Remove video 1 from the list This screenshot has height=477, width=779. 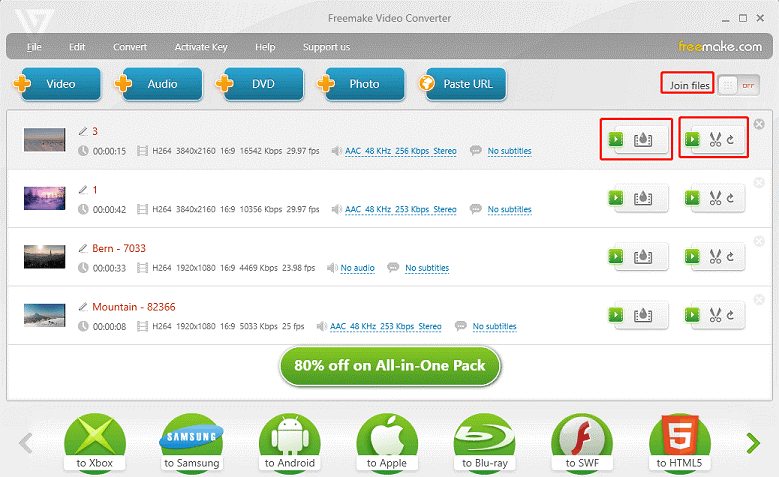[x=759, y=183]
